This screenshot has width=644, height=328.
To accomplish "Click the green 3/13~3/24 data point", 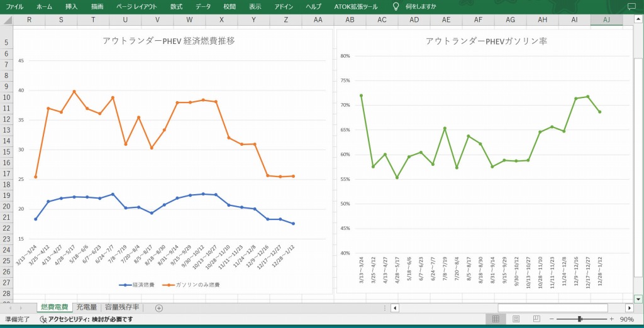I will 361,96.
